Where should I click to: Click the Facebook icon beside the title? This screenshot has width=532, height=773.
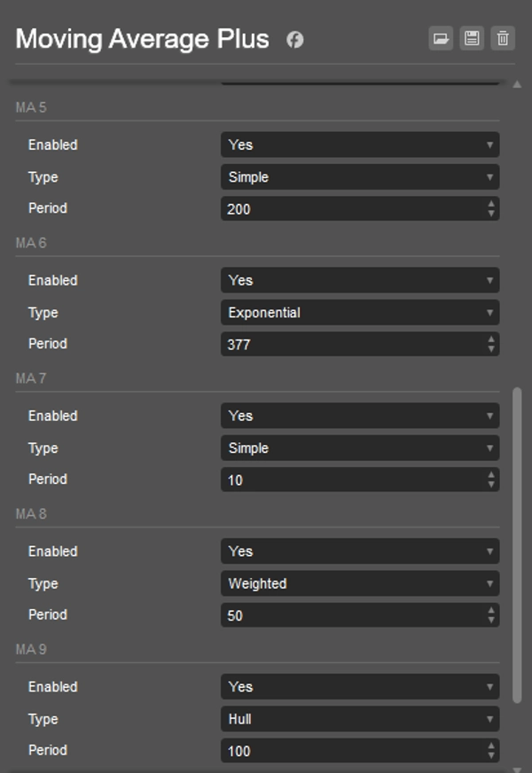294,40
